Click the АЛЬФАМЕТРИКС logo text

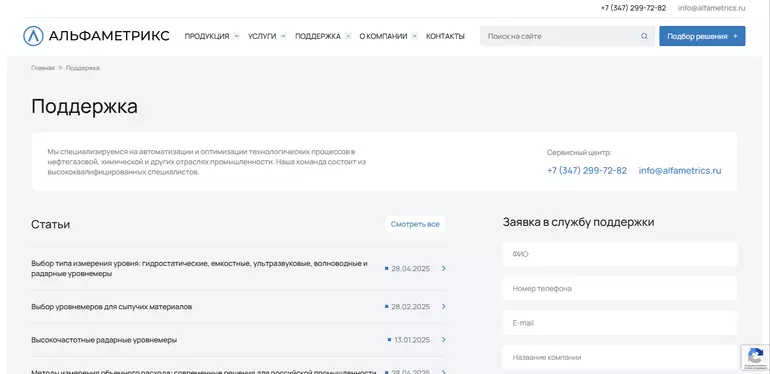pyautogui.click(x=109, y=36)
